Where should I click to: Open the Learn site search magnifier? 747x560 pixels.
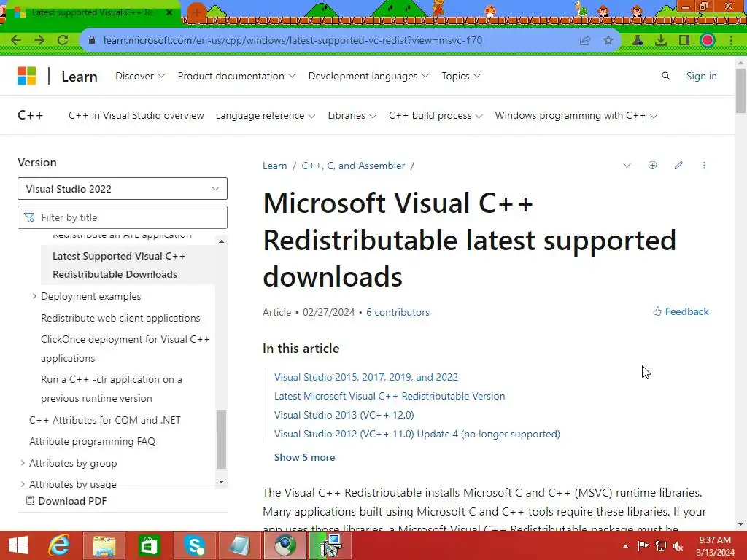665,76
